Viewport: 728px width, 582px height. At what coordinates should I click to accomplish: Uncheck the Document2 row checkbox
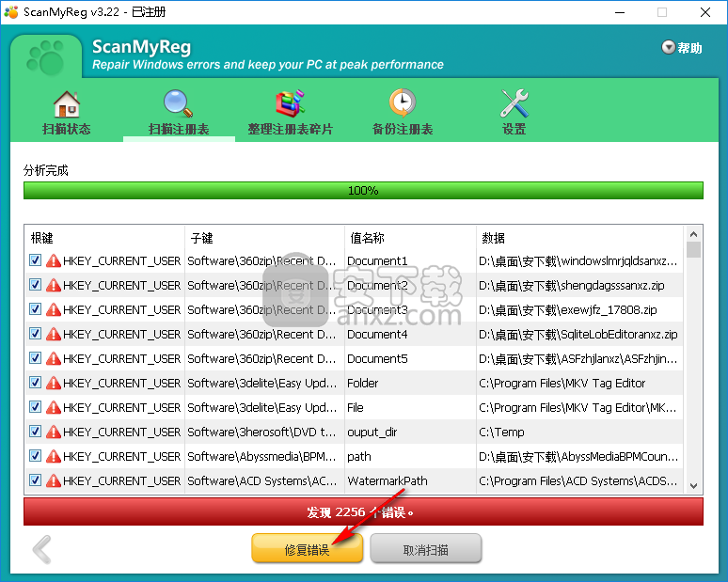tap(36, 285)
